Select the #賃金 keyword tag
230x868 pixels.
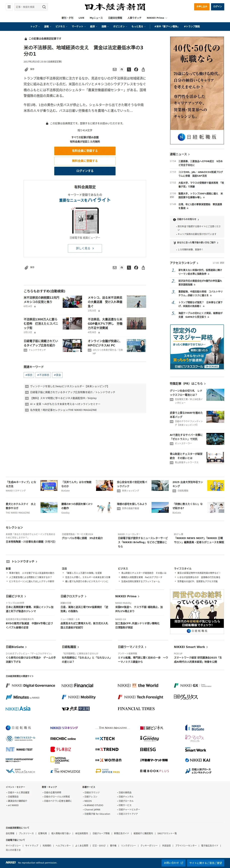click(x=57, y=375)
